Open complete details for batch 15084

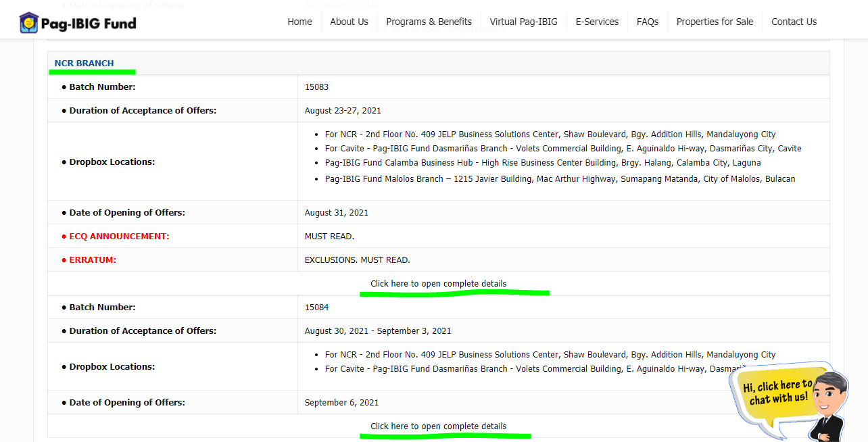pyautogui.click(x=438, y=426)
